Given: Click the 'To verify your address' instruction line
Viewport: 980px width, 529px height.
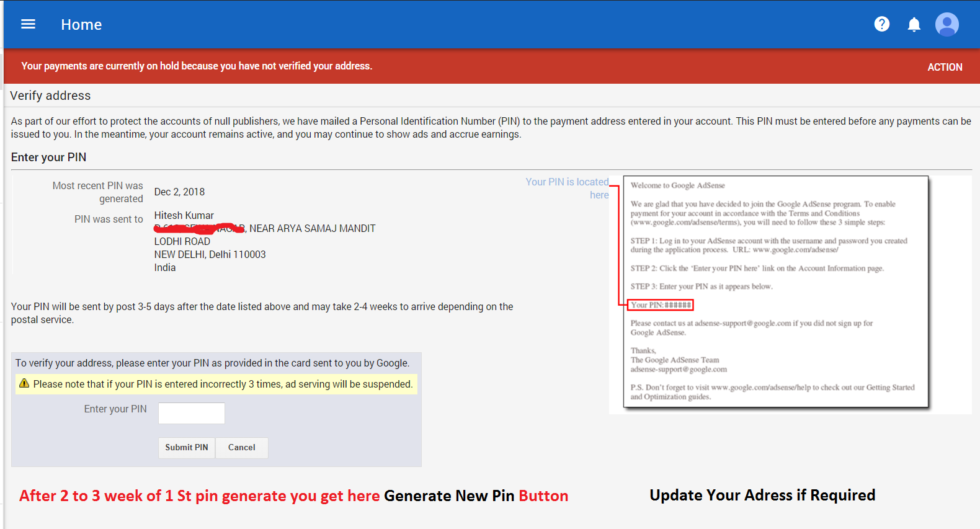Looking at the screenshot, I should pos(212,363).
